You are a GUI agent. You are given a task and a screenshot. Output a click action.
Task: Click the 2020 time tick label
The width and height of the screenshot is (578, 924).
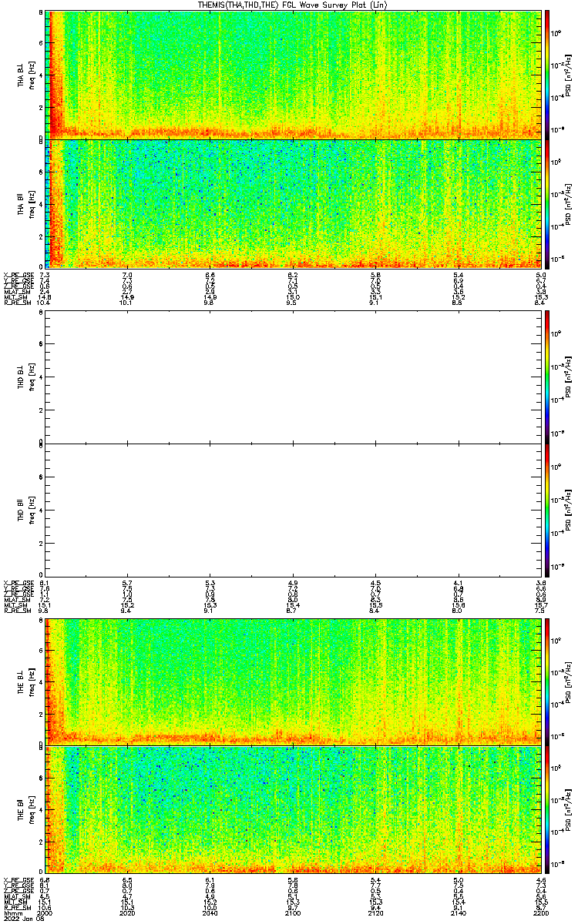coord(127,913)
